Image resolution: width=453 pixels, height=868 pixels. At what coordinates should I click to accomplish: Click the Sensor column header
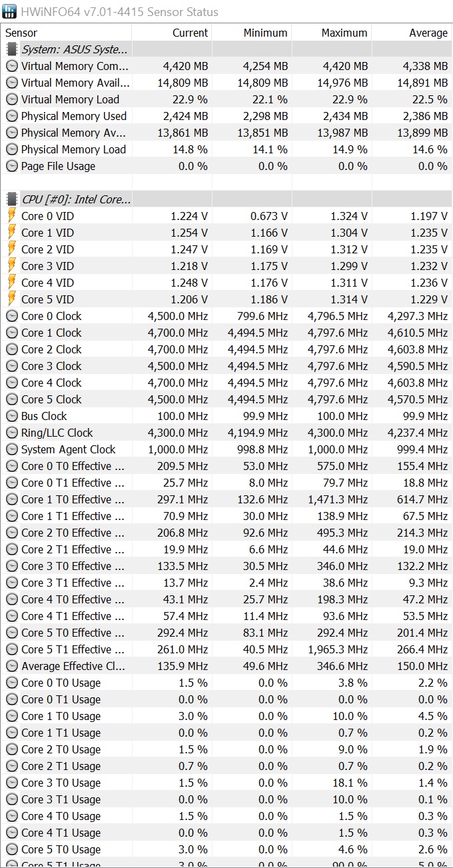[67, 33]
